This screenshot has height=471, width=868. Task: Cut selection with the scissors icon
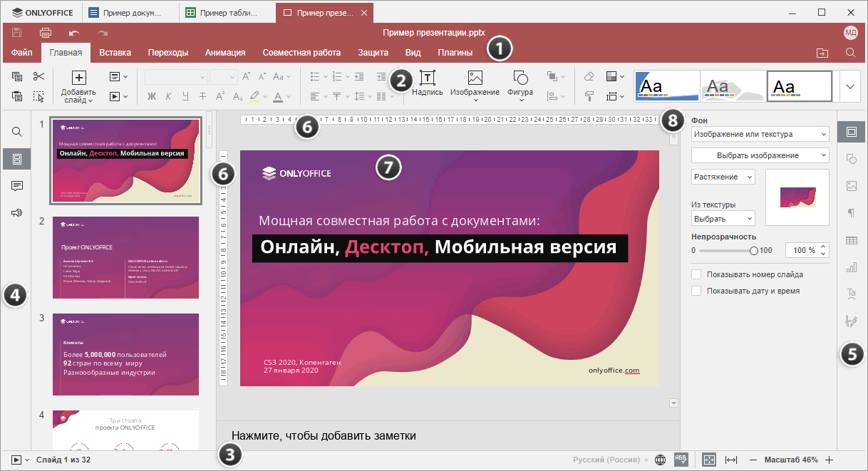38,76
